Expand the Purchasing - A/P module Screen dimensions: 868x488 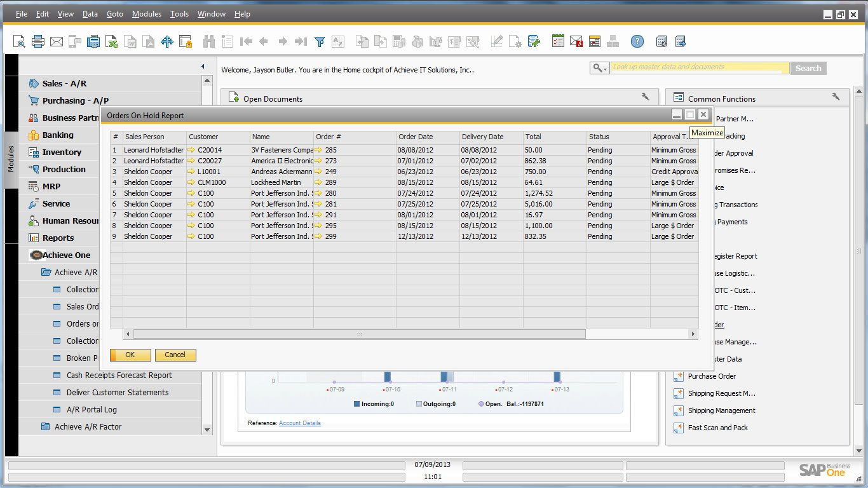click(x=75, y=100)
